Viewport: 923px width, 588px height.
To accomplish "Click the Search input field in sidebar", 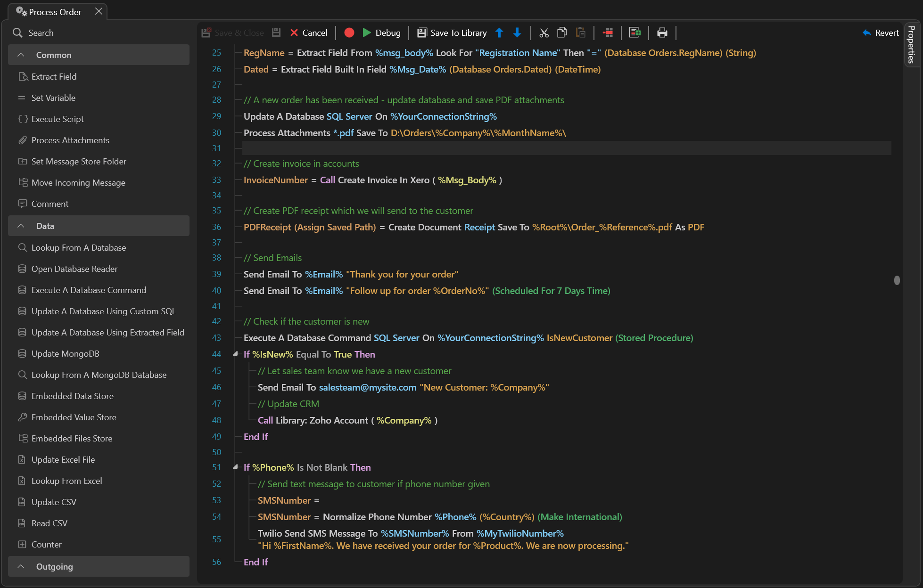I will [x=98, y=33].
